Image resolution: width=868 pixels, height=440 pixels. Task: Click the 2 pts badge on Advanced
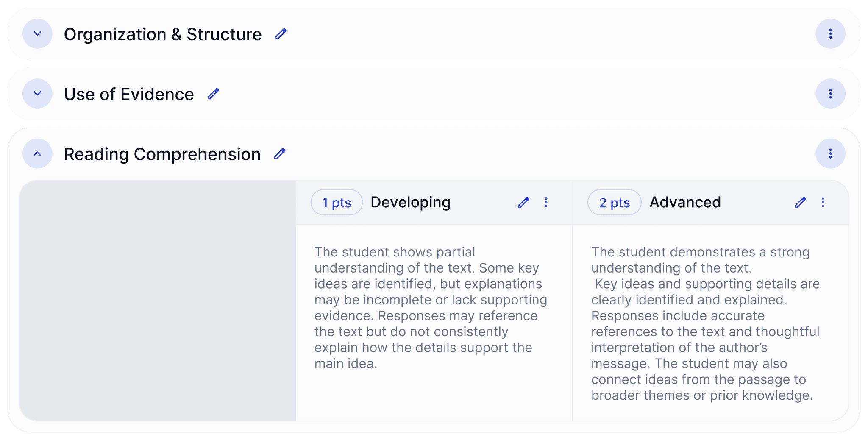coord(614,202)
